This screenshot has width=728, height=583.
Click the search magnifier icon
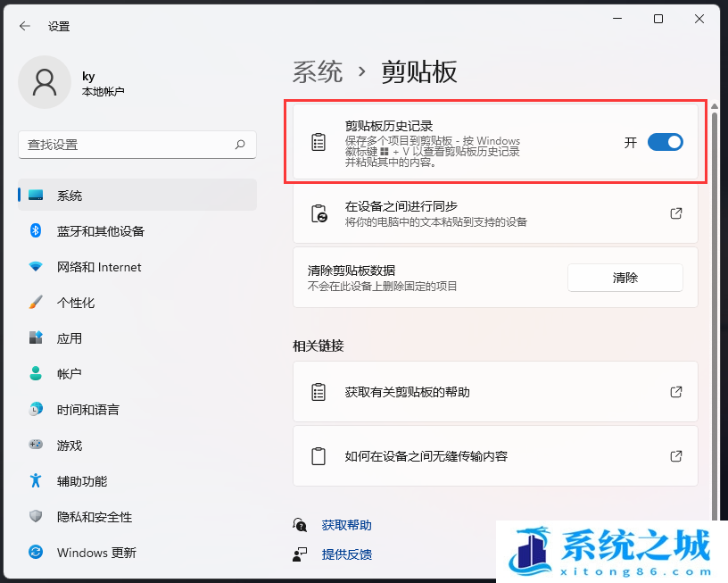point(240,144)
